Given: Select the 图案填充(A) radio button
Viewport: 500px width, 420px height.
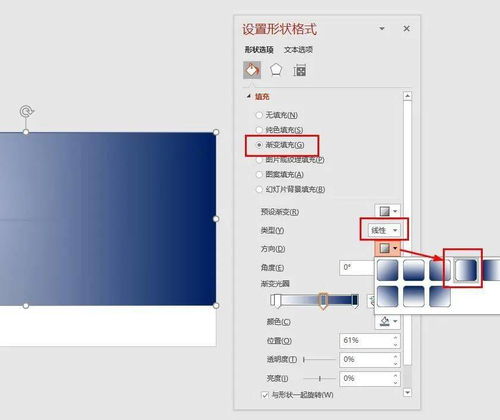Looking at the screenshot, I should [x=259, y=174].
